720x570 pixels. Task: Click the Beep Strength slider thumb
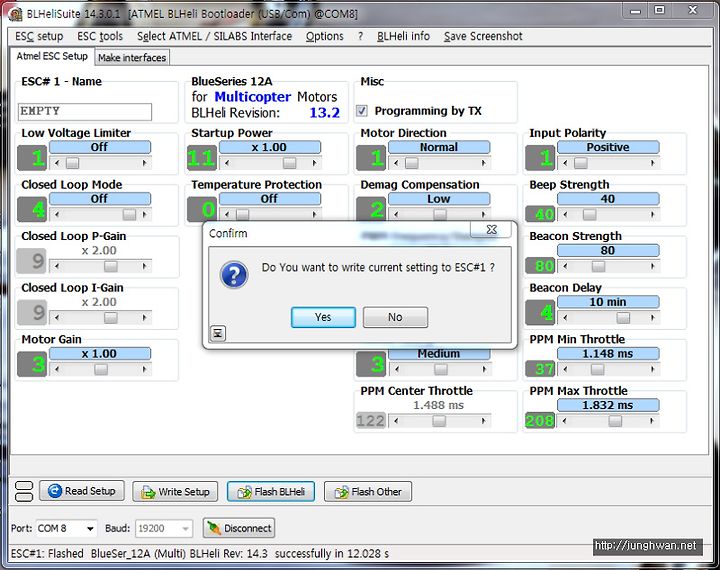pos(590,214)
